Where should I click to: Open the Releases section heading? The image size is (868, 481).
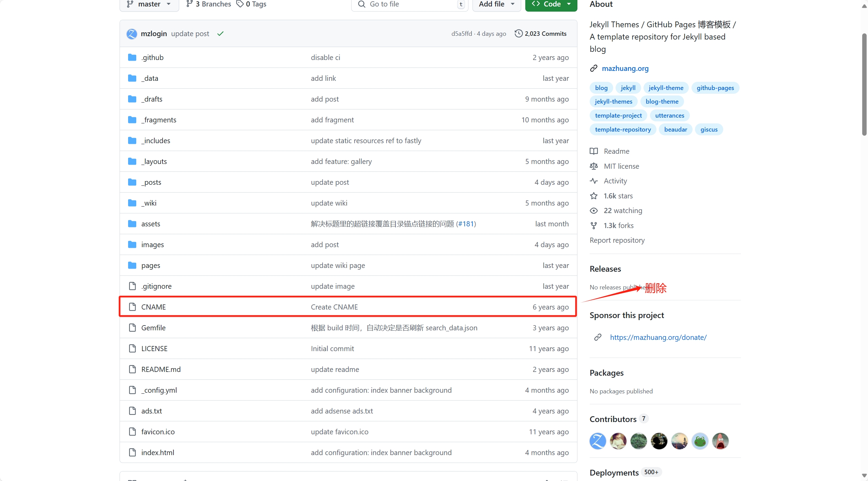click(605, 269)
